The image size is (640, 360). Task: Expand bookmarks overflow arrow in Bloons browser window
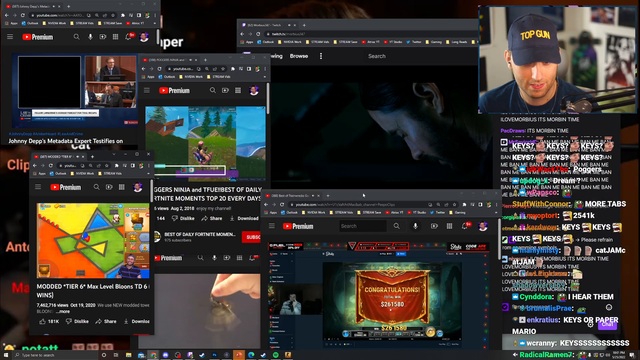coord(149,173)
